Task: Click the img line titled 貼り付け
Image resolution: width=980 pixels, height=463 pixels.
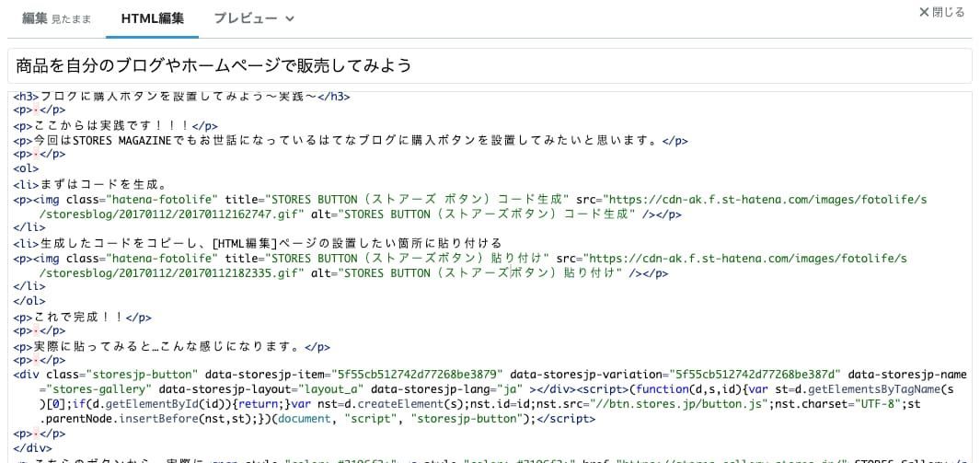Action: pos(460,258)
